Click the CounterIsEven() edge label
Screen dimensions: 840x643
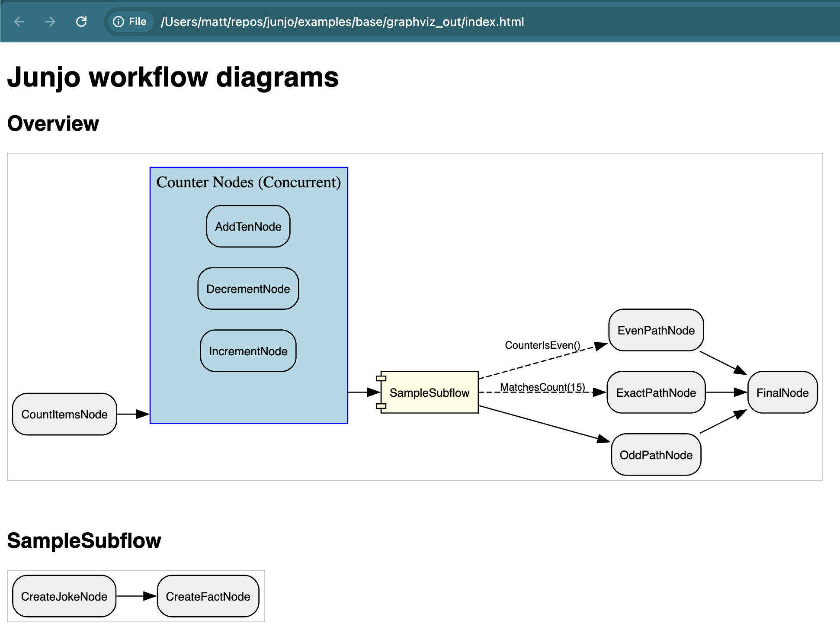pyautogui.click(x=542, y=345)
